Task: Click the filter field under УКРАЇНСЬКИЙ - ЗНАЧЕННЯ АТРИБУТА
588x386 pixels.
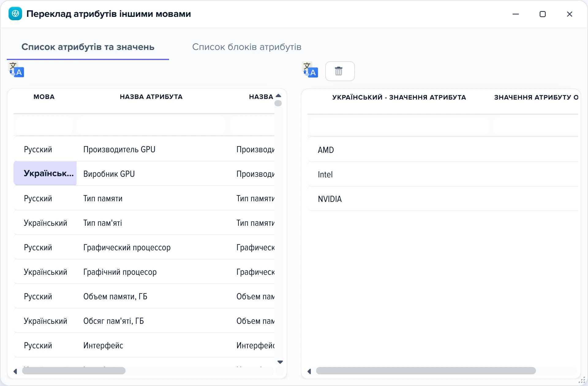Action: (x=399, y=126)
